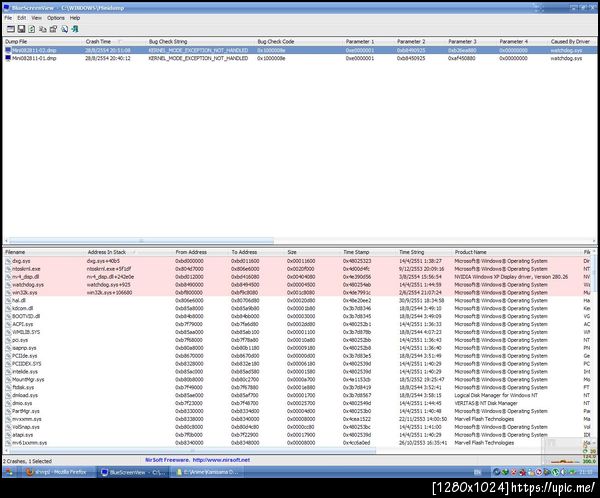Click the file icon next to MountMgr.sys
The image size is (600, 498).
pos(8,379)
